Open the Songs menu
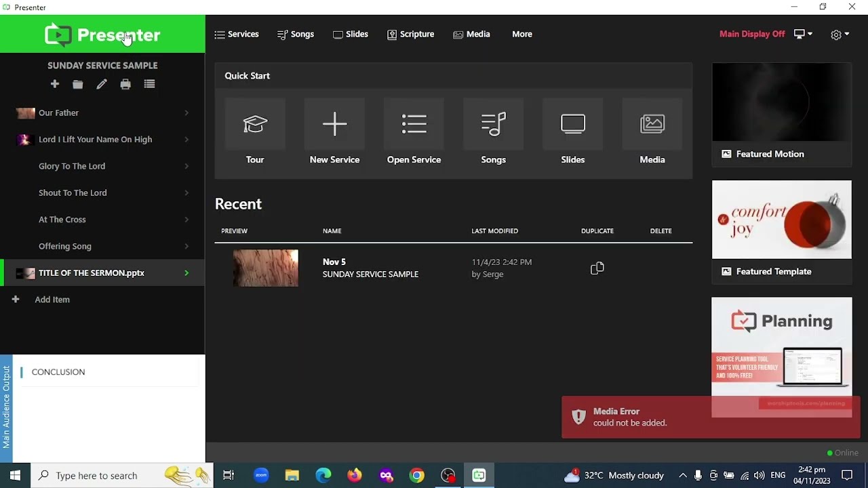Image resolution: width=868 pixels, height=488 pixels. 296,34
